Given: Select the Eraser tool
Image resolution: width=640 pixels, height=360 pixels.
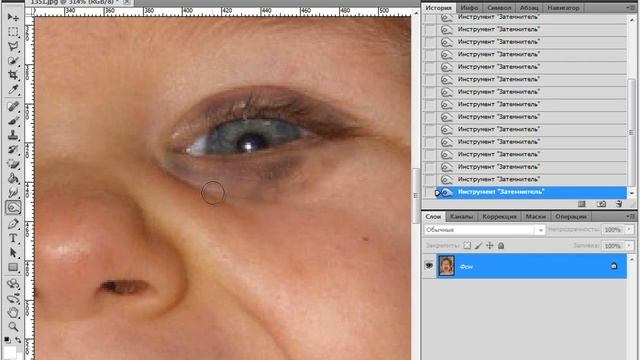Looking at the screenshot, I should tap(13, 164).
